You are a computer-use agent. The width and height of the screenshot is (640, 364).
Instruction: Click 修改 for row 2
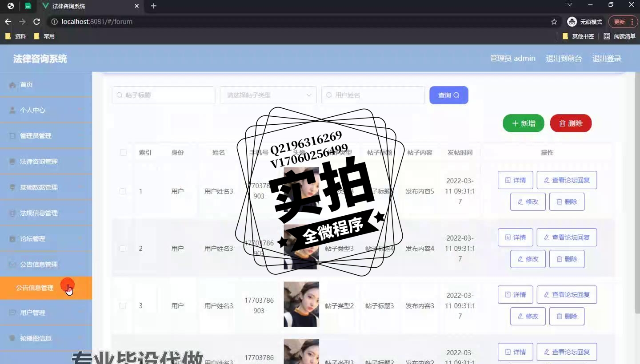click(528, 259)
